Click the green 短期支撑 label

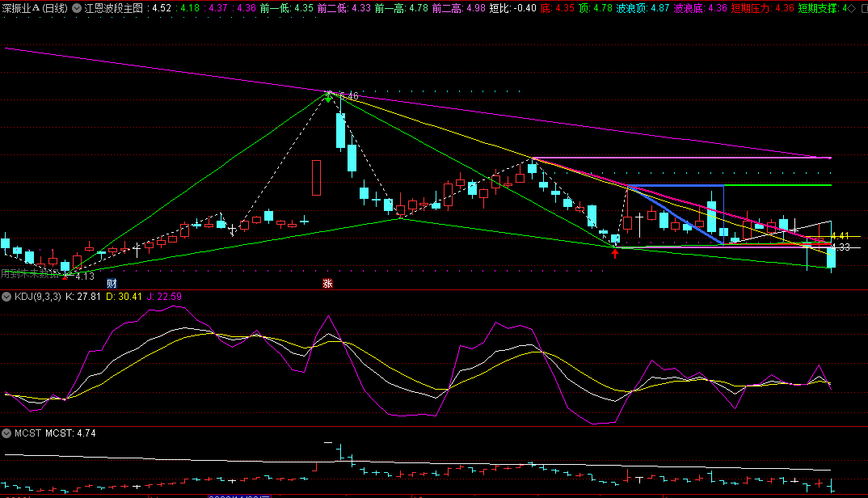[x=818, y=8]
